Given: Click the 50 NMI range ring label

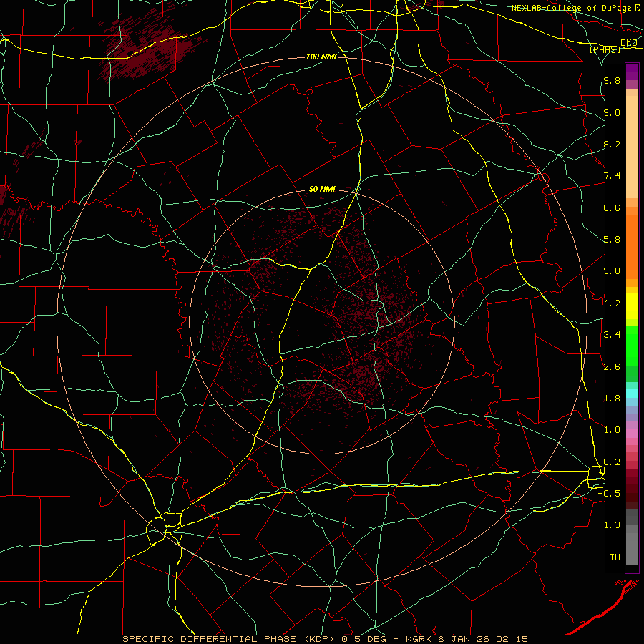Looking at the screenshot, I should click(x=322, y=189).
